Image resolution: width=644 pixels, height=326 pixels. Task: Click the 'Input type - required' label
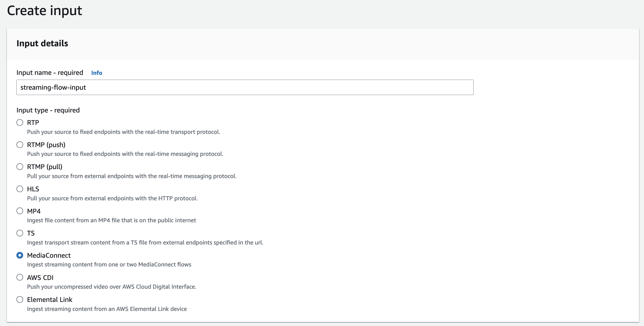[x=48, y=110]
